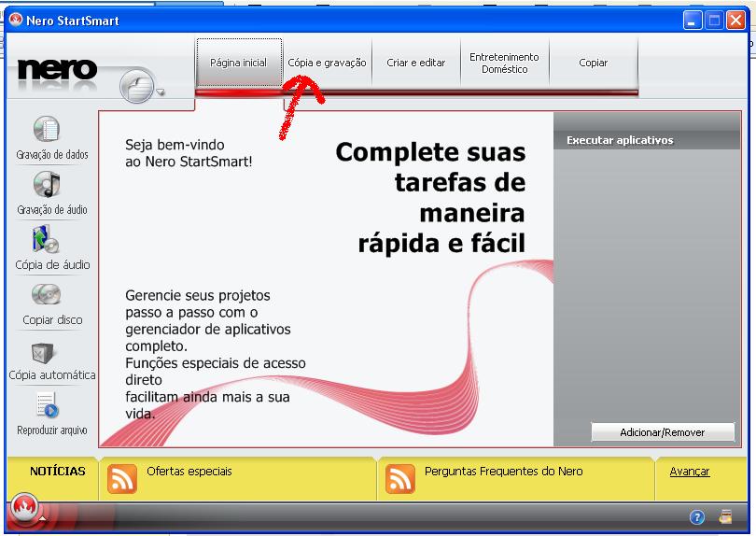Screen dimensions: 756x536
Task: Open the Reproduzir arquivo play icon
Action: [x=48, y=404]
